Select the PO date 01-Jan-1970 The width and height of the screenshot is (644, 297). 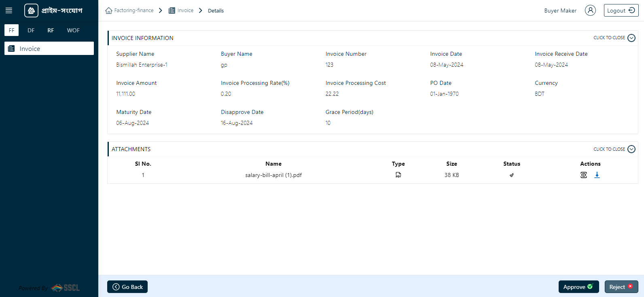(x=444, y=94)
